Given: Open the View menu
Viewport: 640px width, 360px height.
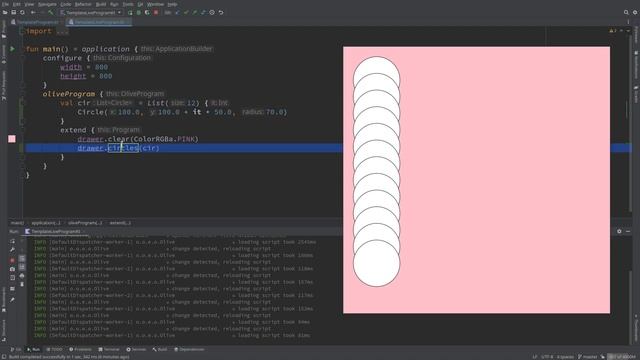Looking at the screenshot, I should tap(29, 4).
